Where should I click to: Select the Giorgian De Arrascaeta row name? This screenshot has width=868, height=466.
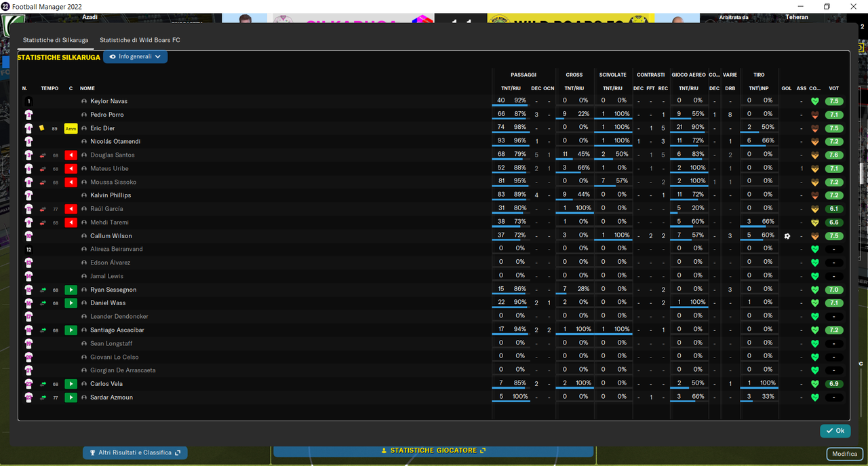tap(123, 370)
